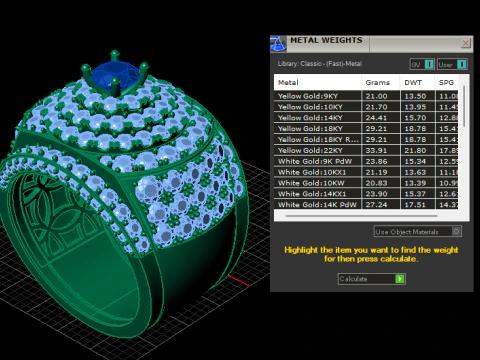Select White Gold:10KW row
480x360 pixels.
(366, 183)
